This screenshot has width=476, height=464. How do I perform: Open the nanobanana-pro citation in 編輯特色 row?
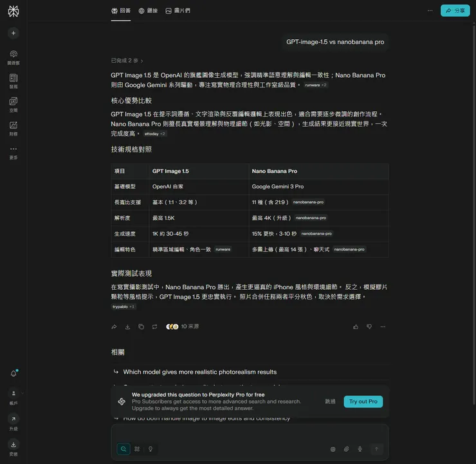(349, 249)
